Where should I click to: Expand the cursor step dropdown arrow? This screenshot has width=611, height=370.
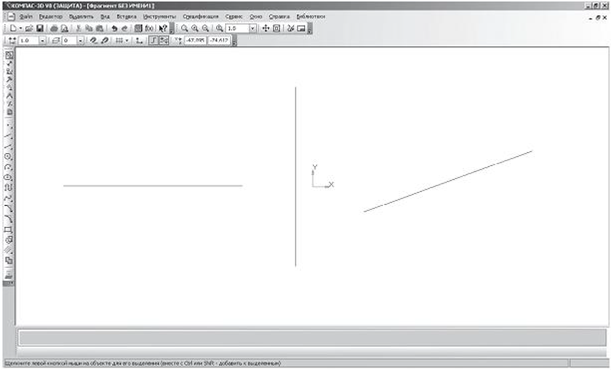tap(42, 41)
